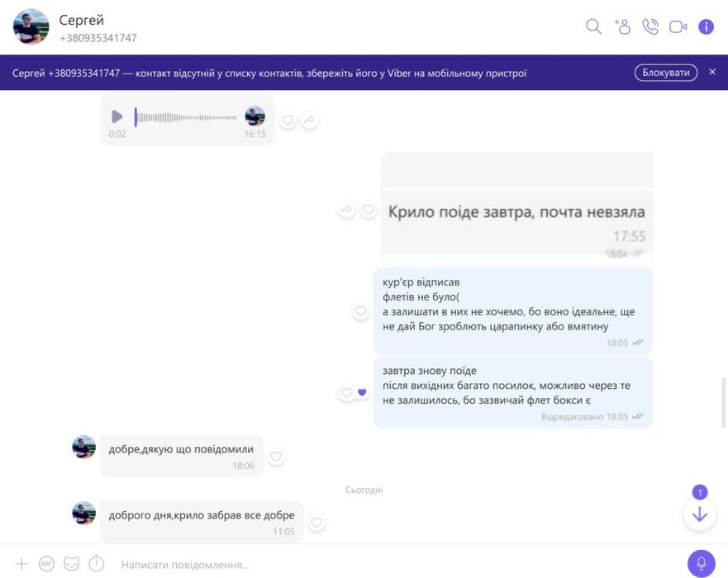Viewport: 728px width, 578px height.
Task: Like the voice message from 16:15
Action: click(x=288, y=121)
